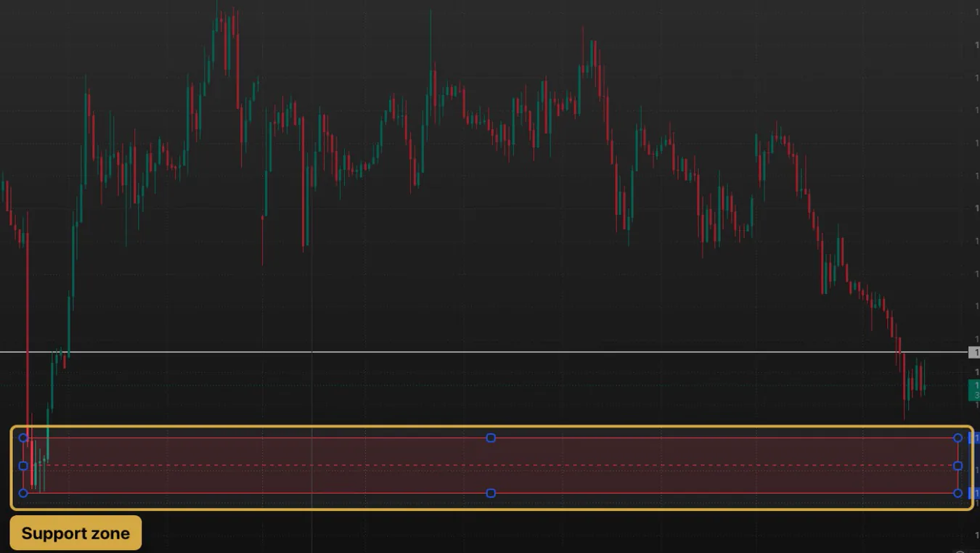Click the blue lower price label of rectangle

click(x=974, y=493)
